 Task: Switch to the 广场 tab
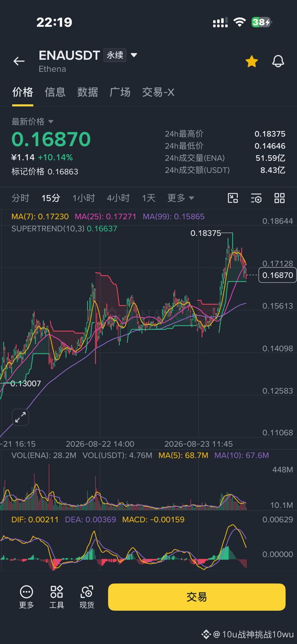tap(120, 92)
